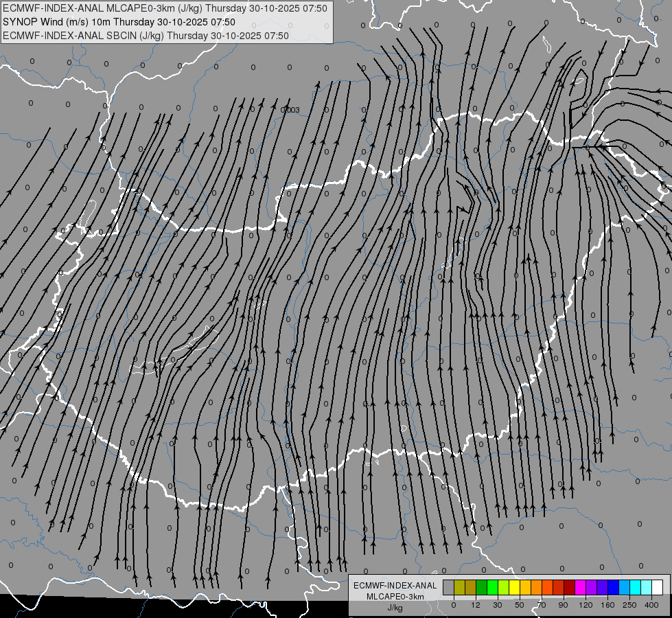Select the legend tick label 30
The width and height of the screenshot is (672, 618).
pos(498,605)
